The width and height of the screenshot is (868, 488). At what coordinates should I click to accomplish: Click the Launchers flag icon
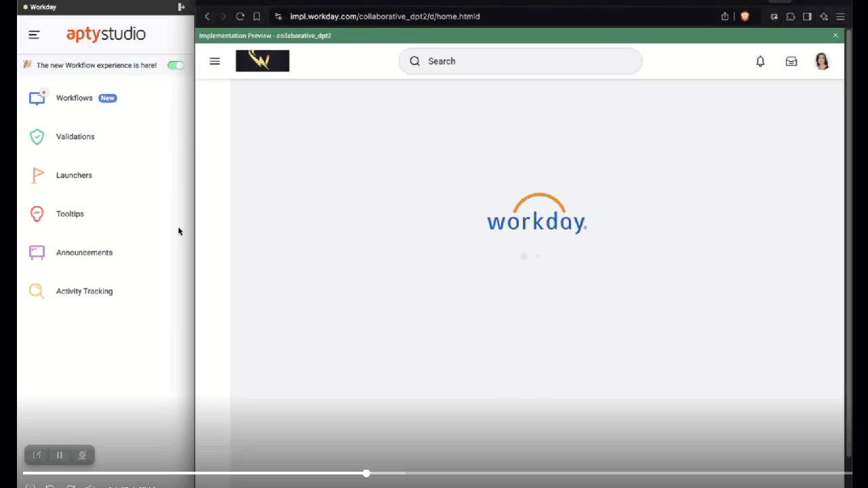pos(37,176)
